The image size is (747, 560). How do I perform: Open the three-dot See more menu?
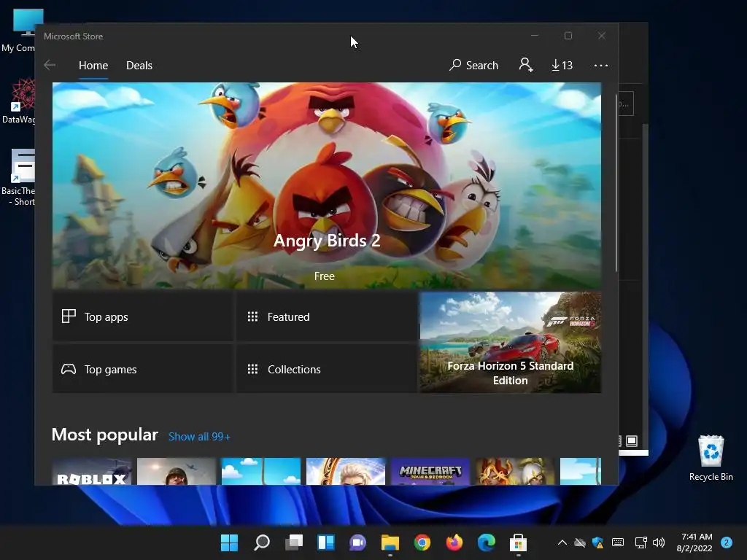pos(601,65)
